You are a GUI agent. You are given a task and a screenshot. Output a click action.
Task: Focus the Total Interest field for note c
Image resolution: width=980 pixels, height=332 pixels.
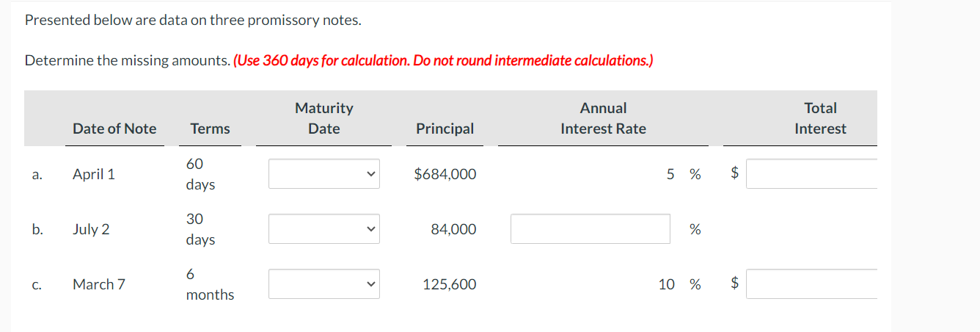[812, 284]
